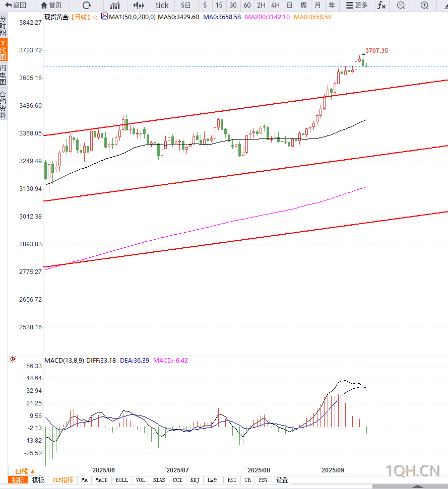Select the tick timeframe
Image resolution: width=448 pixels, height=489 pixels.
162,6
